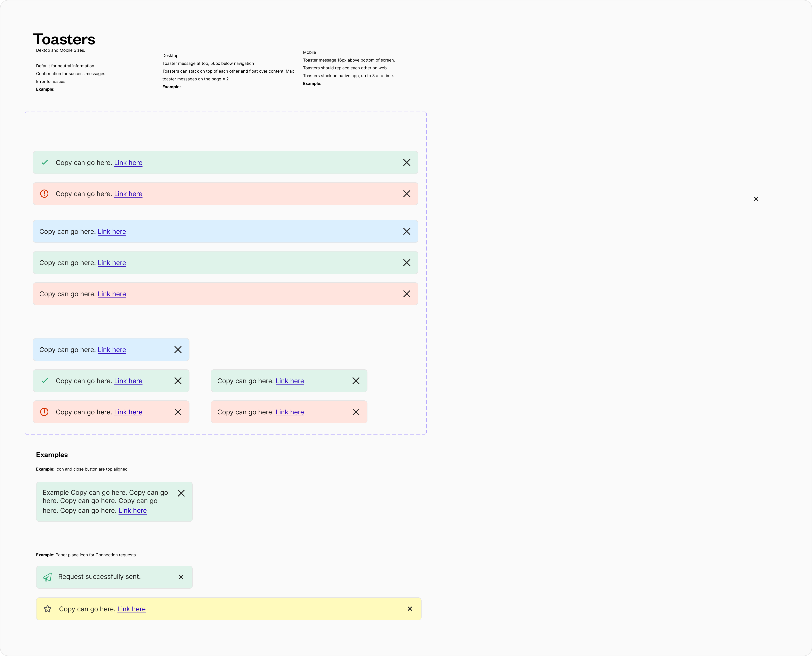
Task: Click the 'Mobile' column label
Action: (x=309, y=53)
